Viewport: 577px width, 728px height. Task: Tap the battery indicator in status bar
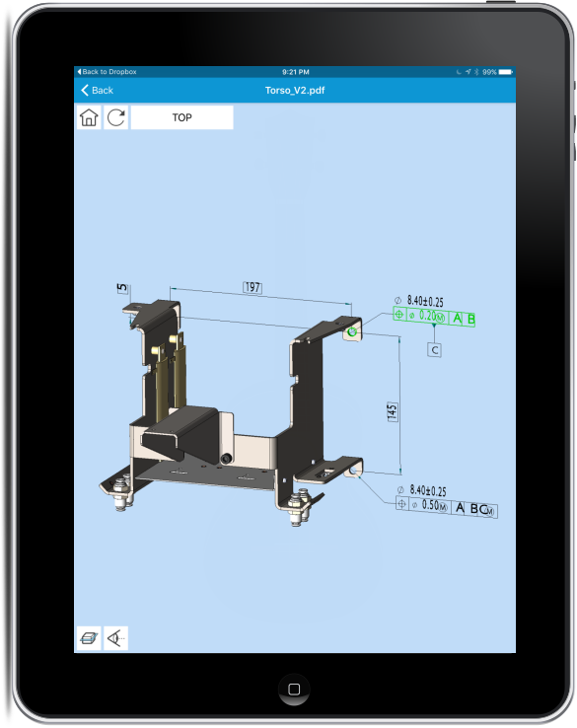[x=506, y=72]
